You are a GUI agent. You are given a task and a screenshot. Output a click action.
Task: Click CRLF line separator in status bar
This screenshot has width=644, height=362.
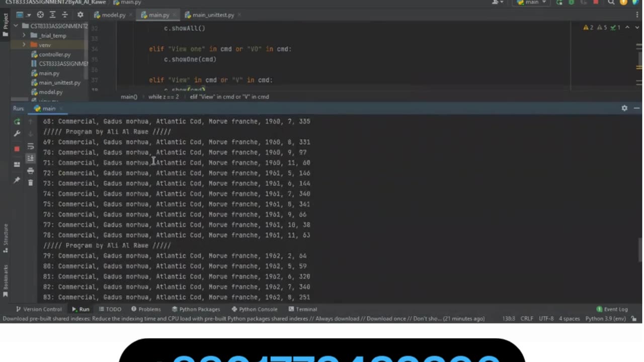pyautogui.click(x=527, y=319)
